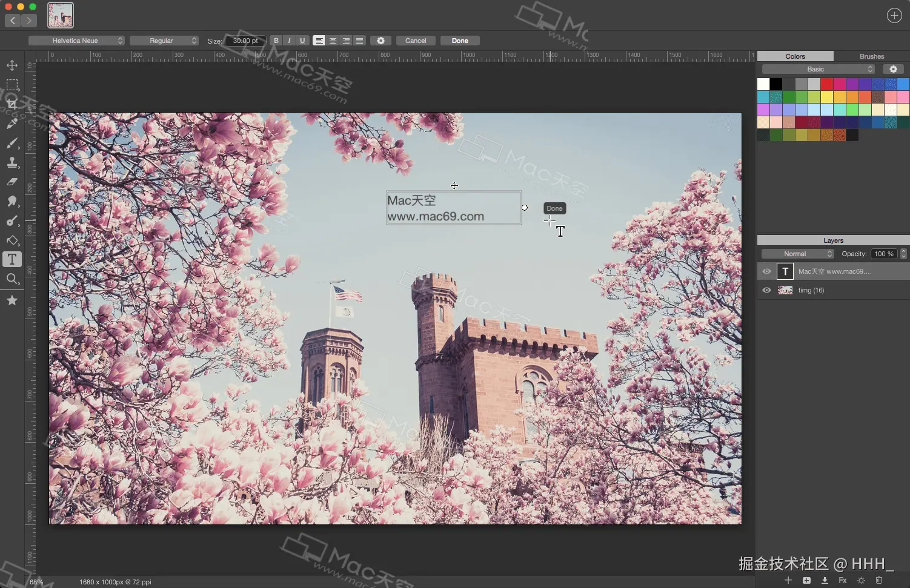Select the Mac天空 www.mac69 text layer
Screen dimensions: 910x588
click(x=834, y=271)
